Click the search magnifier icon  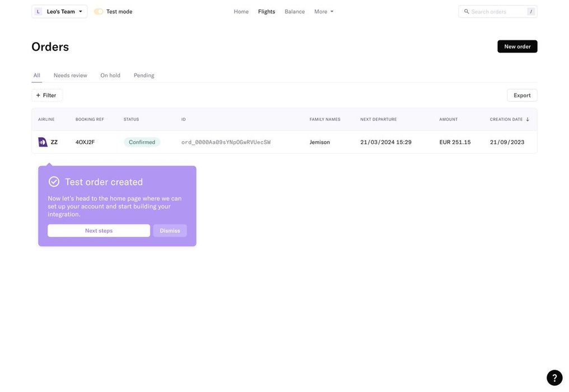[467, 12]
